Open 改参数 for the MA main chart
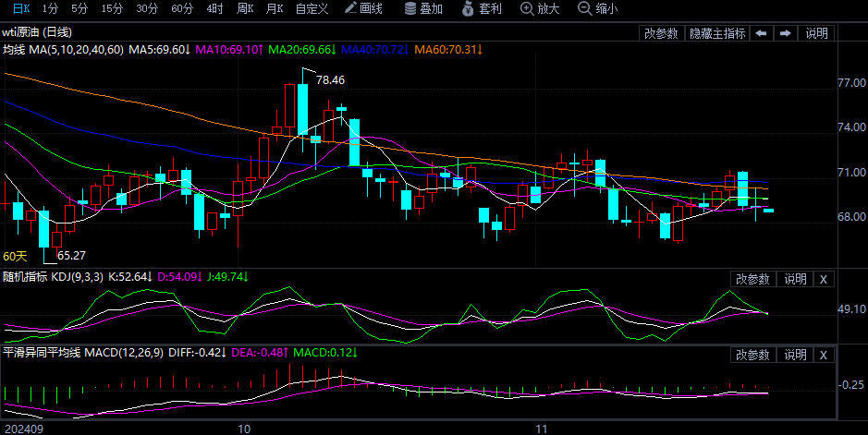The height and width of the screenshot is (435, 868). [x=661, y=33]
